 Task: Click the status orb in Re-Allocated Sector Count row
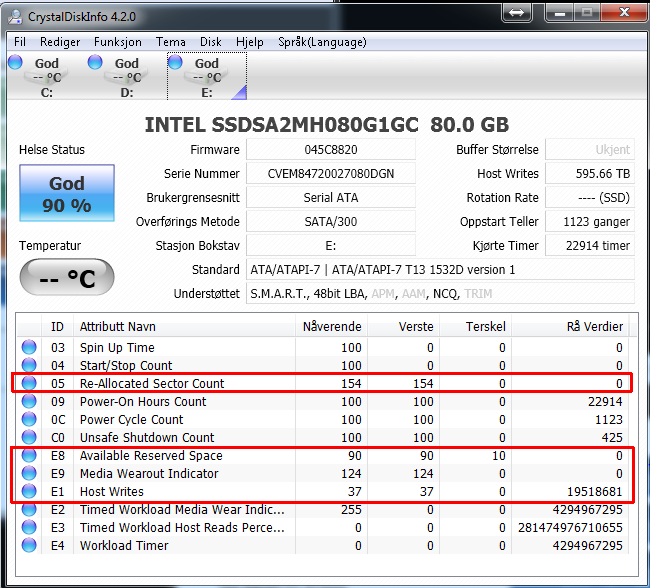pos(29,383)
